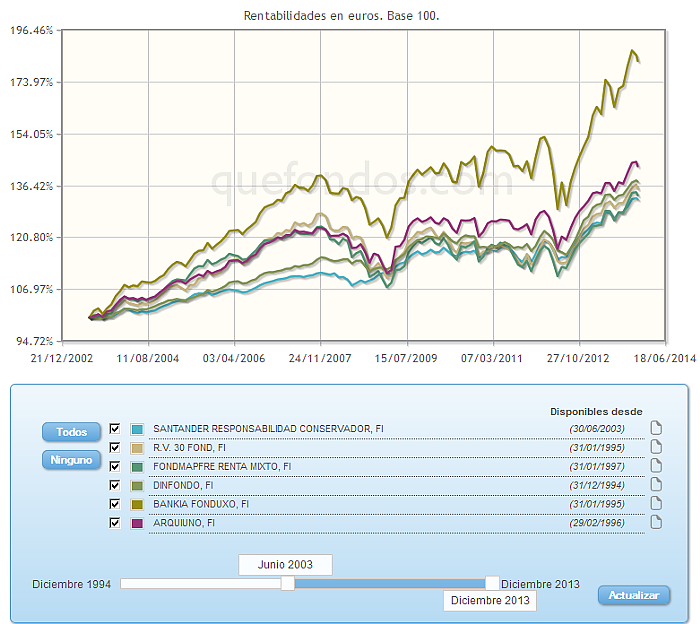Click the Todos button

(71, 432)
